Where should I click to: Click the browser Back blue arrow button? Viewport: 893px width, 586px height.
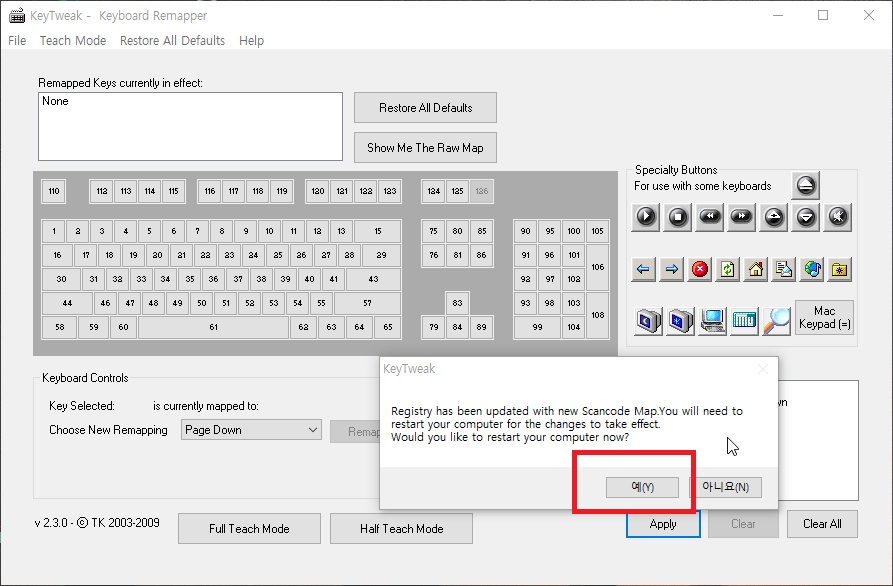click(644, 269)
